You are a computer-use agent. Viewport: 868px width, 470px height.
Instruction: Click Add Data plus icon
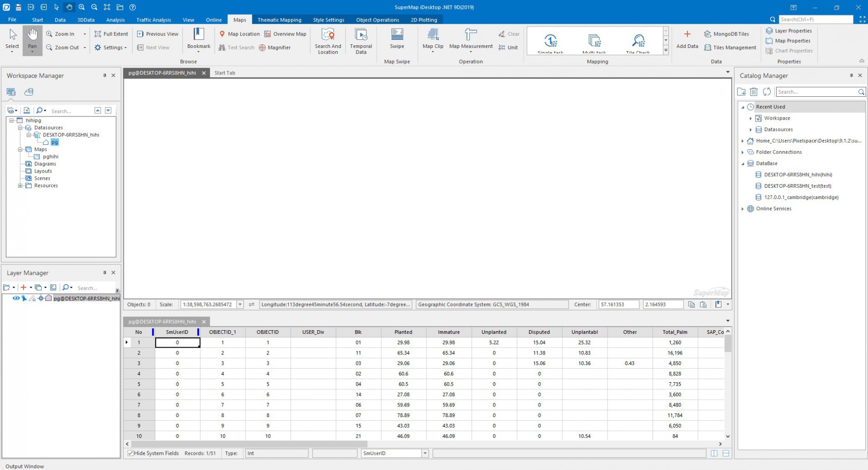point(687,34)
